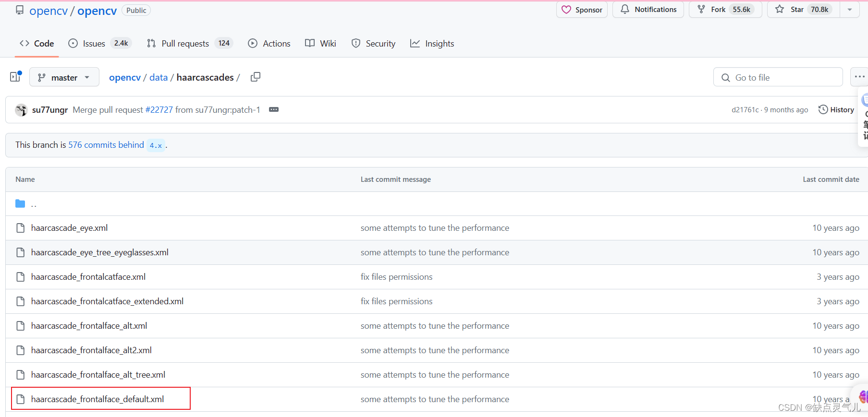Click the Name column header

[25, 179]
